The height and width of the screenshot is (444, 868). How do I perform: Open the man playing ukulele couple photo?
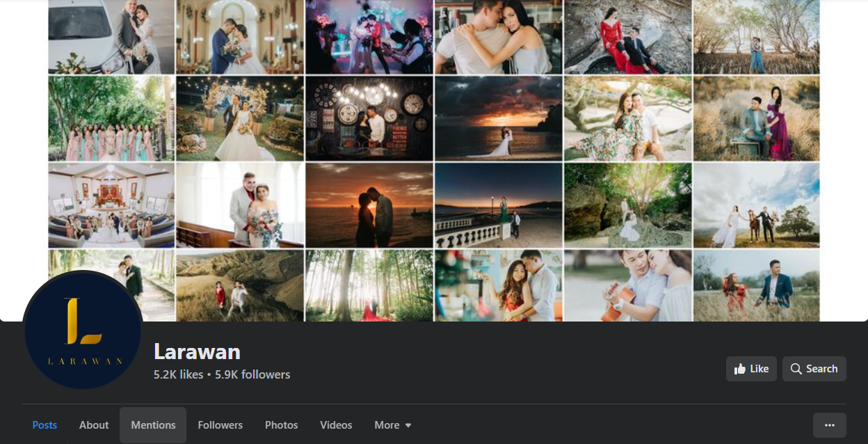click(x=627, y=286)
